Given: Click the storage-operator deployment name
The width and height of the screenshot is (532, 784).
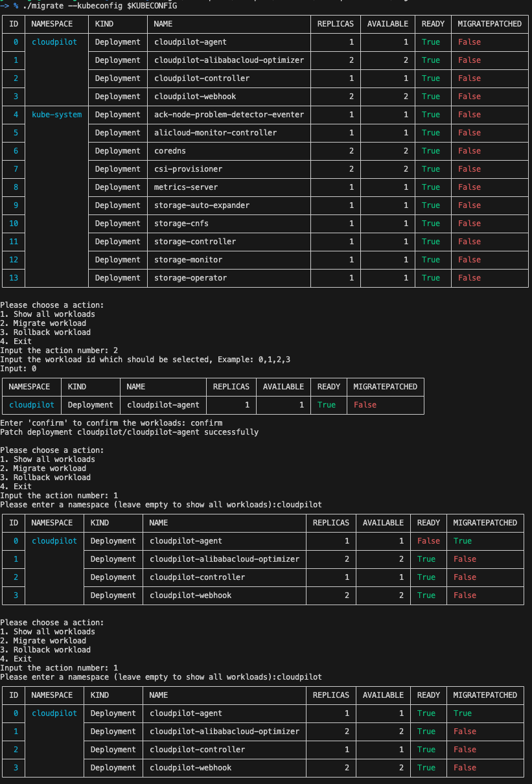Looking at the screenshot, I should [191, 278].
